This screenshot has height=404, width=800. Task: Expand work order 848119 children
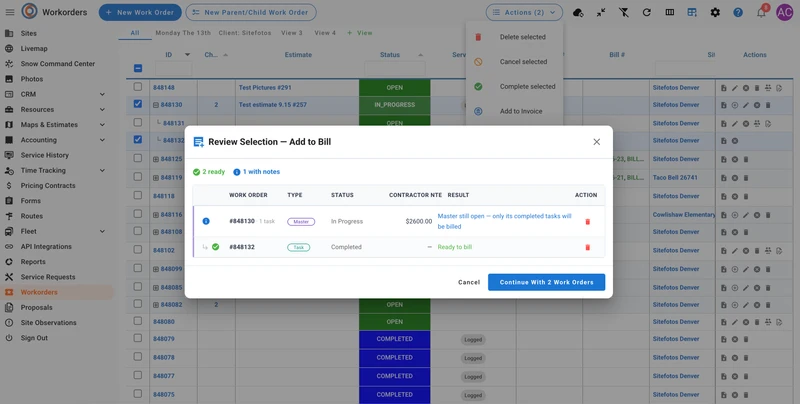point(156,178)
